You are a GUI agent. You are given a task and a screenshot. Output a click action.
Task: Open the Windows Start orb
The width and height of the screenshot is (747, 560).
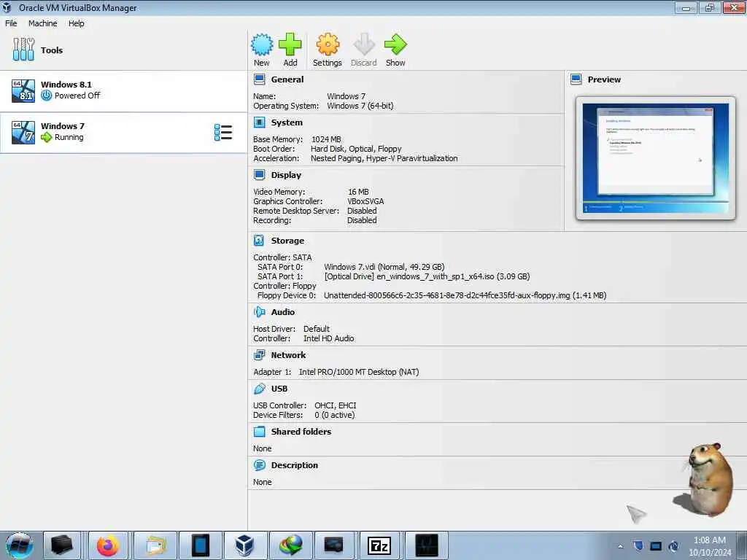pyautogui.click(x=20, y=545)
